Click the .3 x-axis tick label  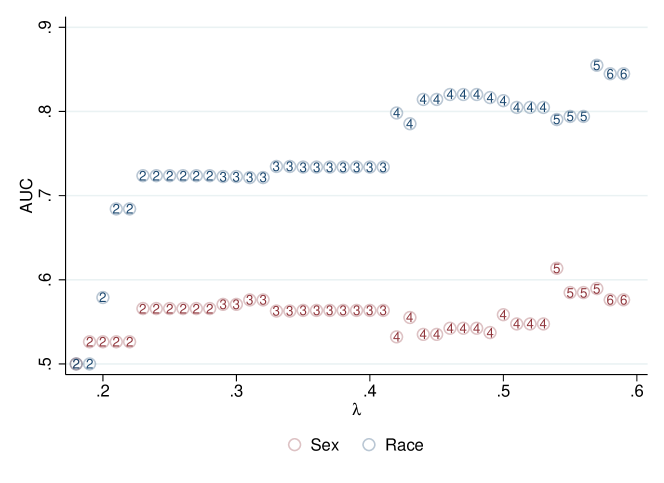coord(236,392)
